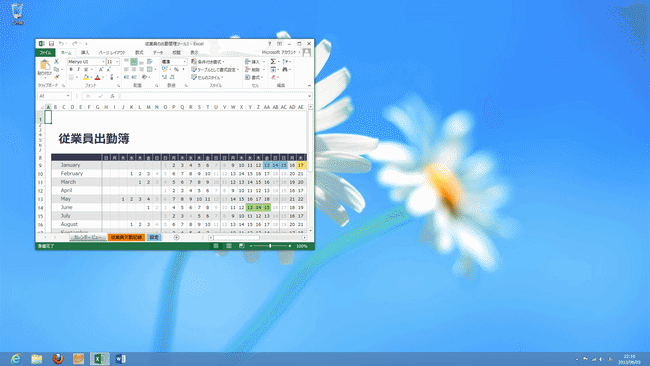Click the Cut scissors icon

point(57,61)
